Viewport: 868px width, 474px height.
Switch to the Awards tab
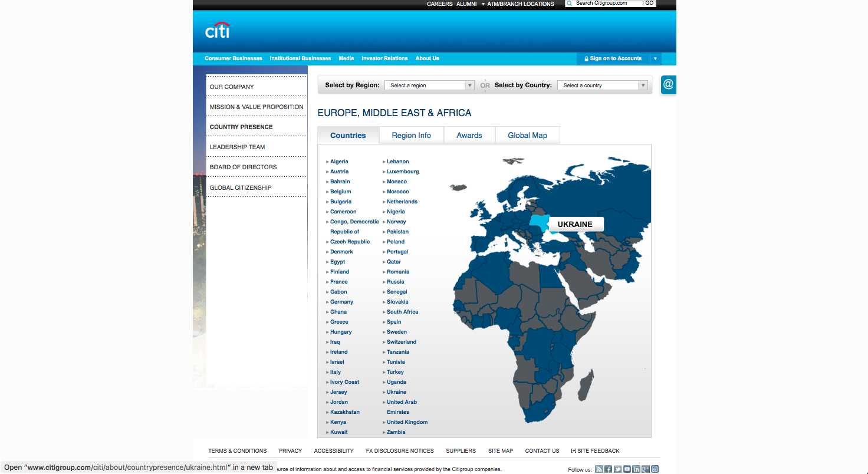coord(469,136)
